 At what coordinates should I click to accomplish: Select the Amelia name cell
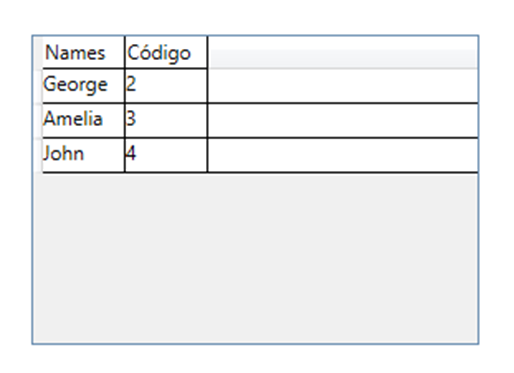tap(84, 120)
